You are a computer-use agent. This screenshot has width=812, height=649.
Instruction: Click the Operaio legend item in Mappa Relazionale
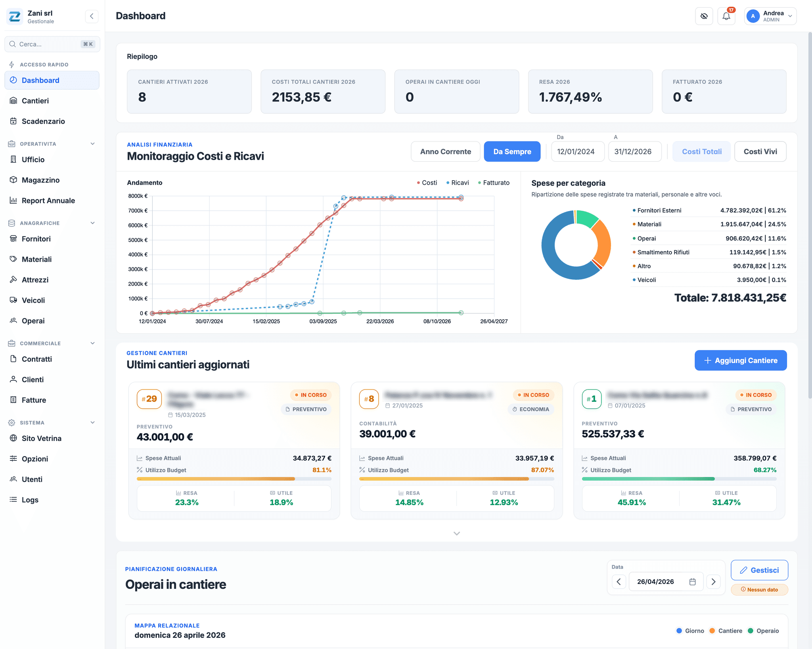pyautogui.click(x=763, y=631)
